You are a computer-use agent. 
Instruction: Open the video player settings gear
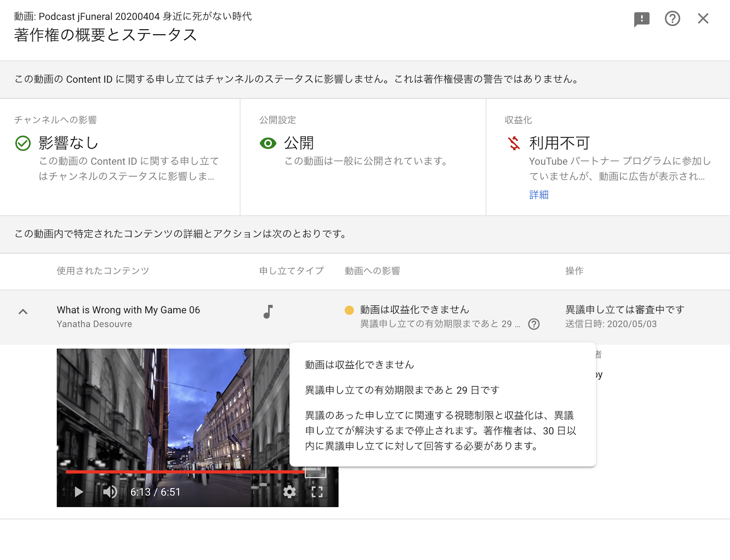pos(289,492)
